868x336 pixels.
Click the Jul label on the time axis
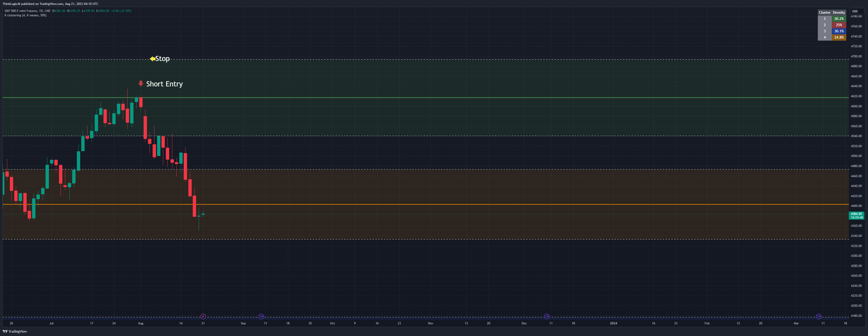[x=51, y=323]
